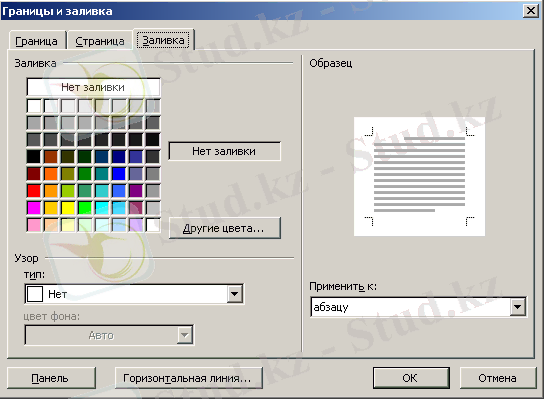Confirm the dialog with OK

click(411, 378)
